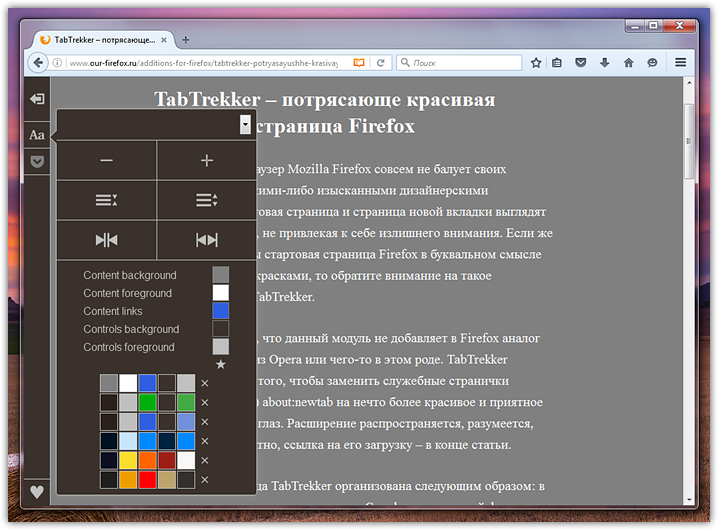Click the article title TabTrekker heading

pos(325,112)
